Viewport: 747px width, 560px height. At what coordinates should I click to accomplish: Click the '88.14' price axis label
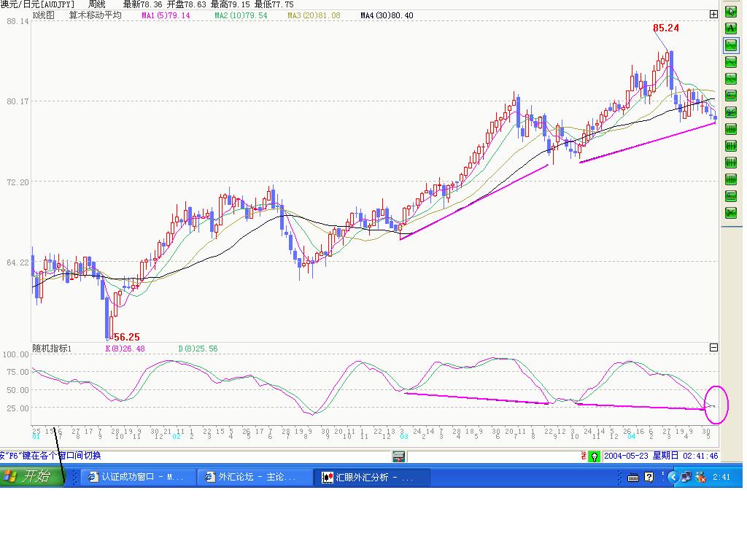(x=18, y=21)
